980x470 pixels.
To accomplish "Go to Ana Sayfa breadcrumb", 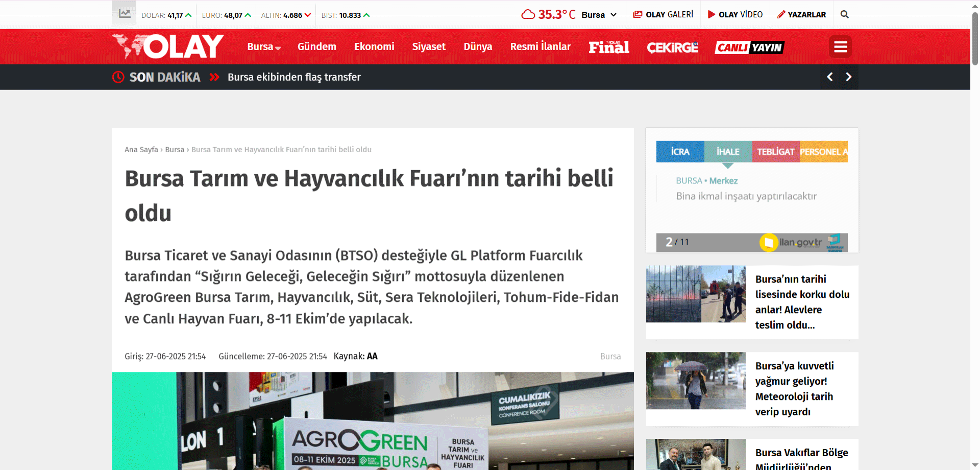I will tap(141, 150).
